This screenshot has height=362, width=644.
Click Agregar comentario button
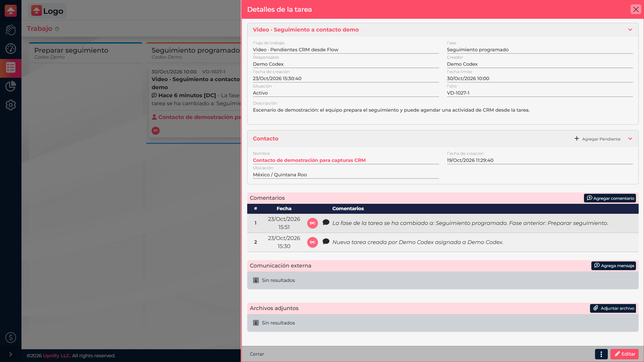(610, 198)
